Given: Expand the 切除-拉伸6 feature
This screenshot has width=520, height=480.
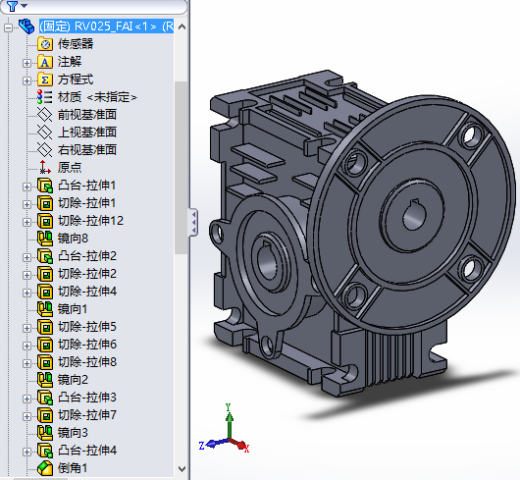Looking at the screenshot, I should [x=27, y=346].
